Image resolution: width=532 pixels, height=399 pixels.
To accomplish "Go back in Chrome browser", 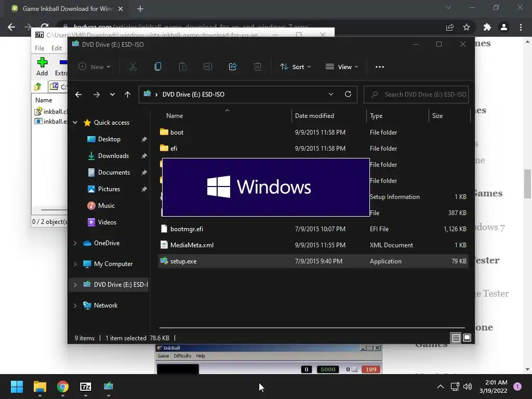I will pos(11,27).
